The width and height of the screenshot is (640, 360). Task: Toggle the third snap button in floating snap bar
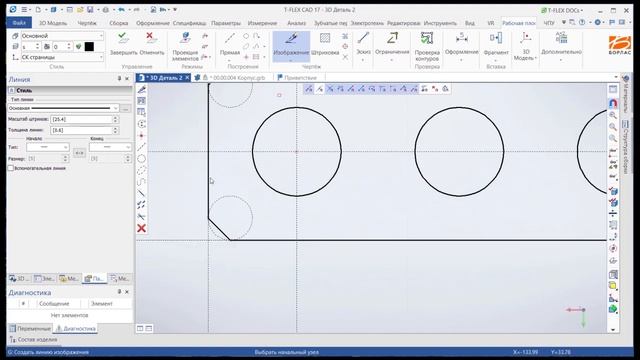click(x=330, y=89)
